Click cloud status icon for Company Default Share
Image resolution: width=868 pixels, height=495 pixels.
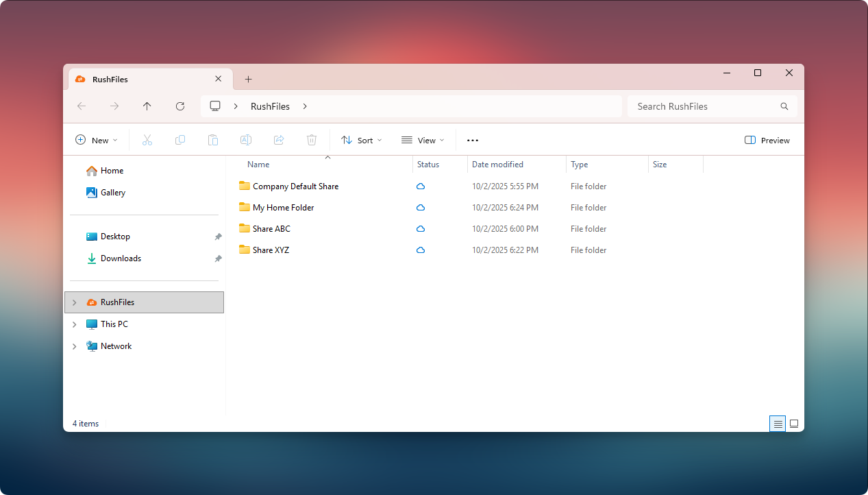421,186
